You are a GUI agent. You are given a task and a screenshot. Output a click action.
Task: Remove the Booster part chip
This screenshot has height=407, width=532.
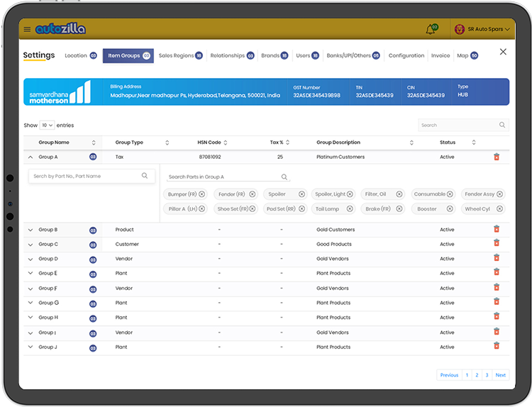coord(450,209)
